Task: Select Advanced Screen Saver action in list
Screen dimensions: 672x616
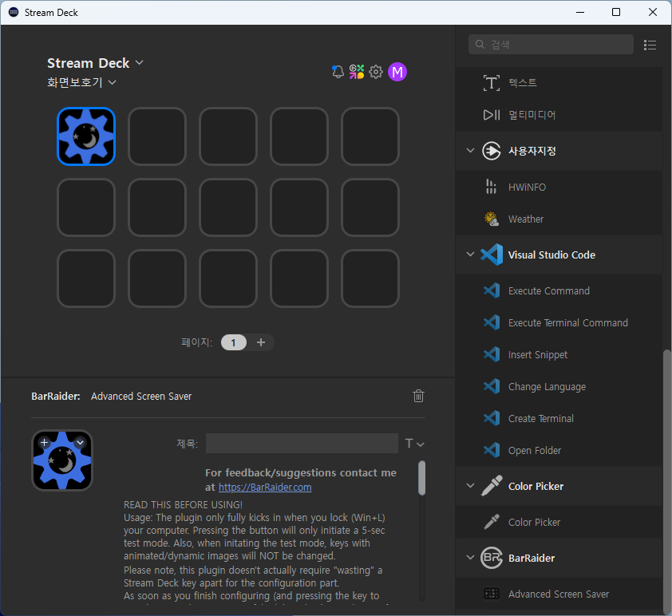Action: coord(559,594)
